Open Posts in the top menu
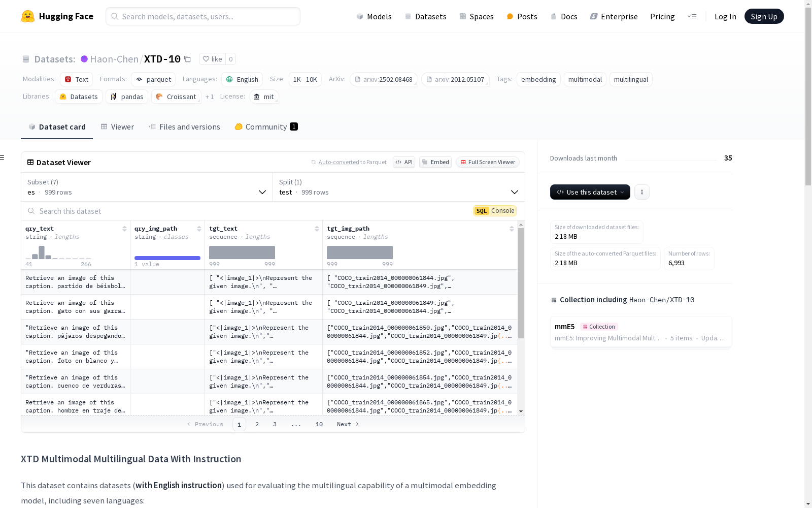Image resolution: width=812 pixels, height=508 pixels. [x=522, y=16]
